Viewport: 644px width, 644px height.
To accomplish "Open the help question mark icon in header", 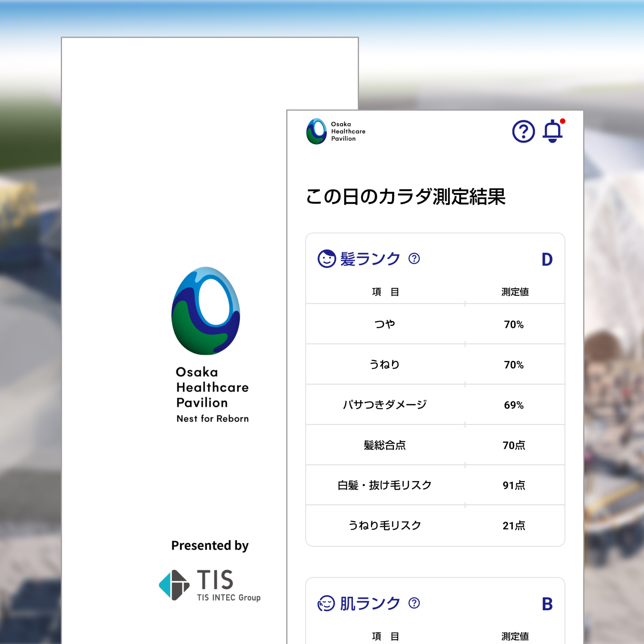I will point(523,132).
